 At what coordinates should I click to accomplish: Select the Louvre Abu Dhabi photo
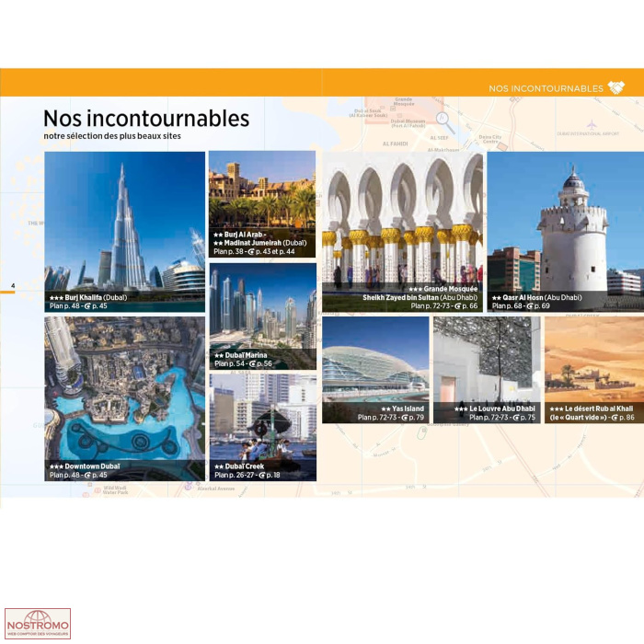pyautogui.click(x=487, y=370)
